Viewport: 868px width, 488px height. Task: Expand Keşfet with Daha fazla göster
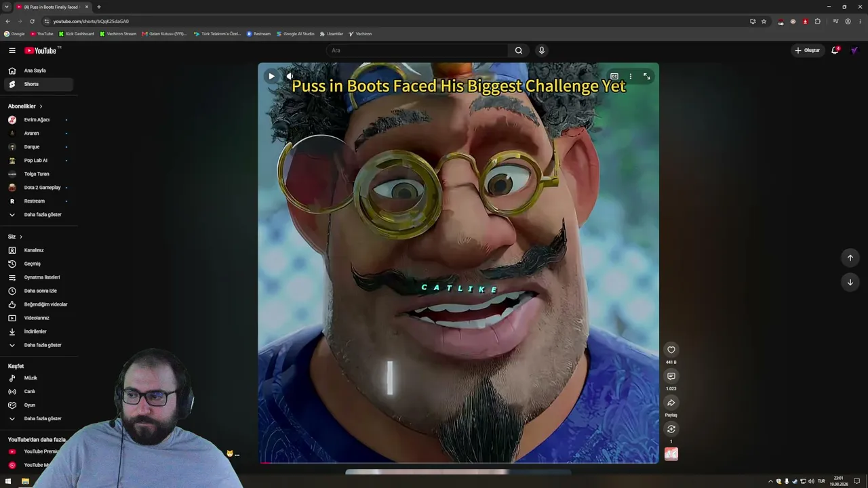(x=39, y=419)
